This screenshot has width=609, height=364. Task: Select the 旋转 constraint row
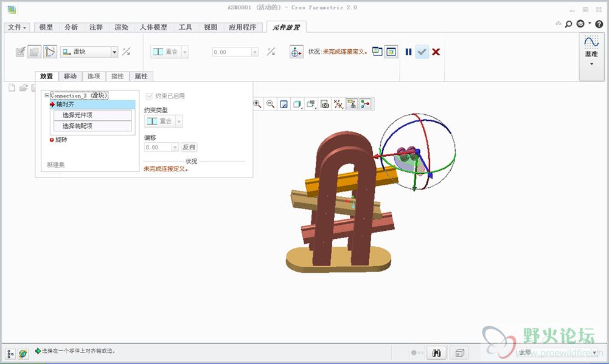click(x=58, y=140)
